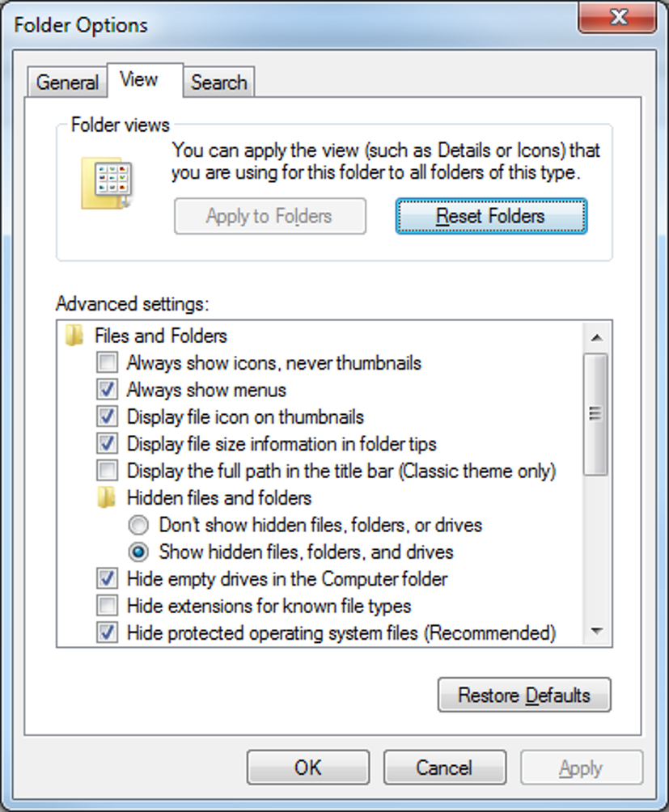Click the Reset Folders button
Viewport: 669px width, 812px height.
tap(491, 216)
